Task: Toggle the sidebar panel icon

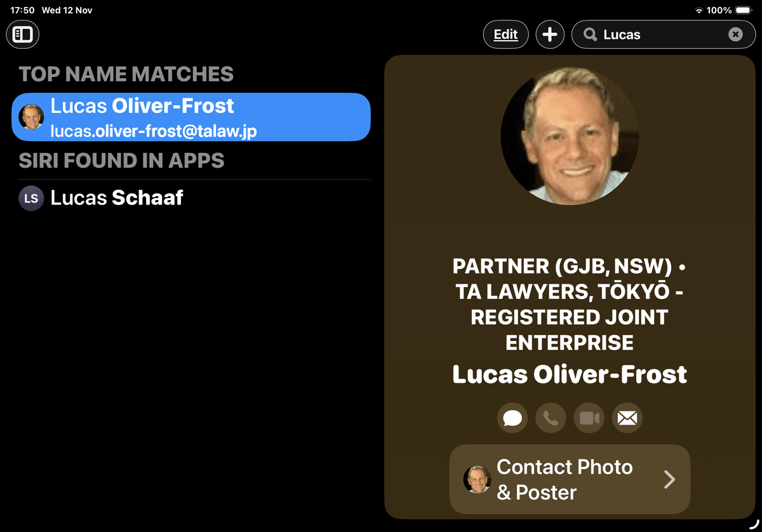Action: [x=23, y=34]
